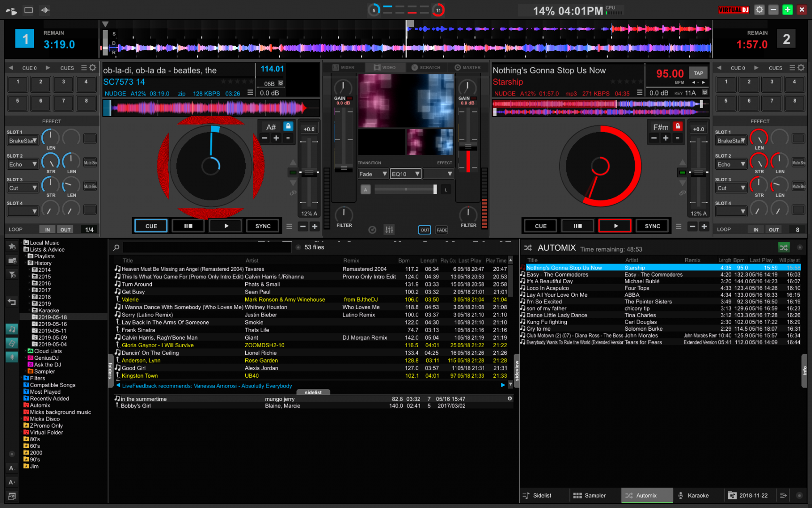812x508 pixels.
Task: Open VirtualDJ settings gear icon
Action: 759,10
